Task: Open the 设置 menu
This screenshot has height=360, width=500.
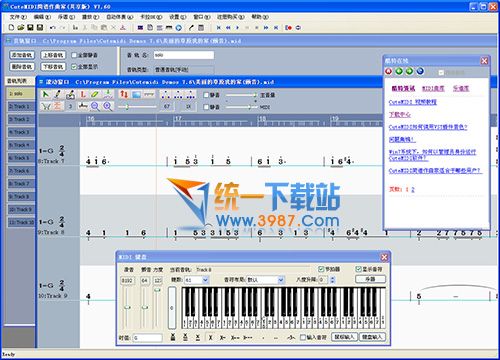Action: click(x=178, y=17)
